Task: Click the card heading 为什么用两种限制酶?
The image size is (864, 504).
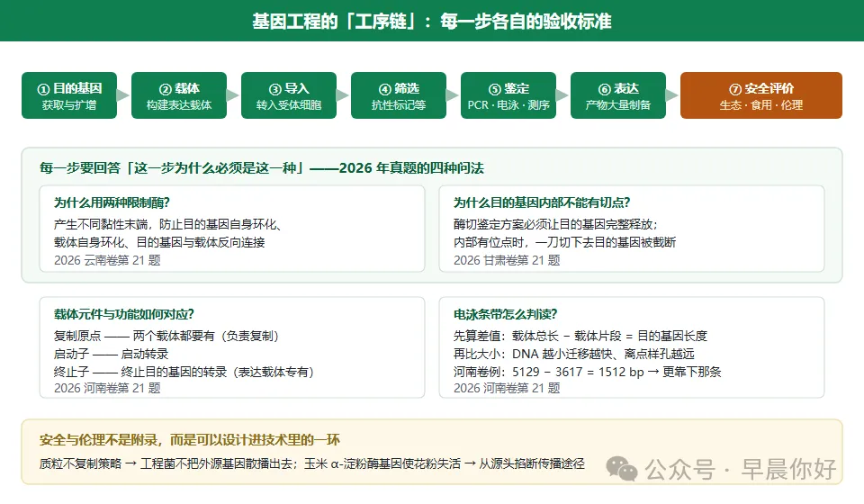Action: pyautogui.click(x=112, y=202)
